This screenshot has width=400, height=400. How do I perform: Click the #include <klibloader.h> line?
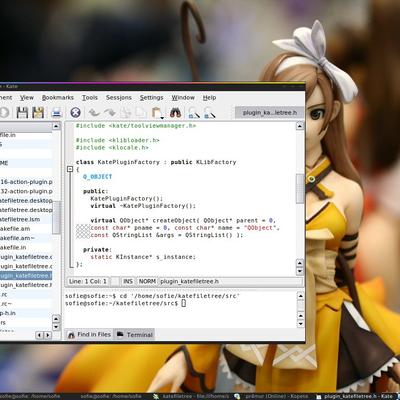click(118, 140)
